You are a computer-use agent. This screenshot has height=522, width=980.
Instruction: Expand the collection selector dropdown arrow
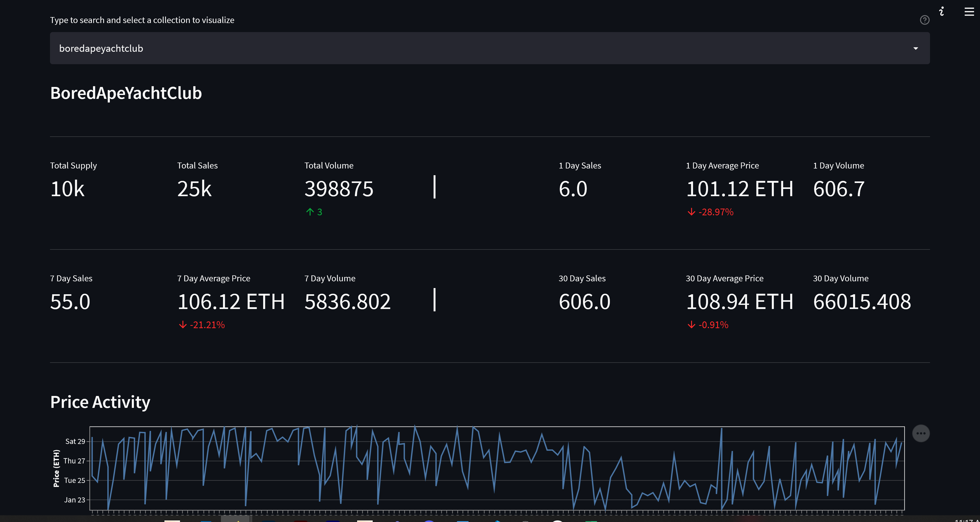(916, 48)
